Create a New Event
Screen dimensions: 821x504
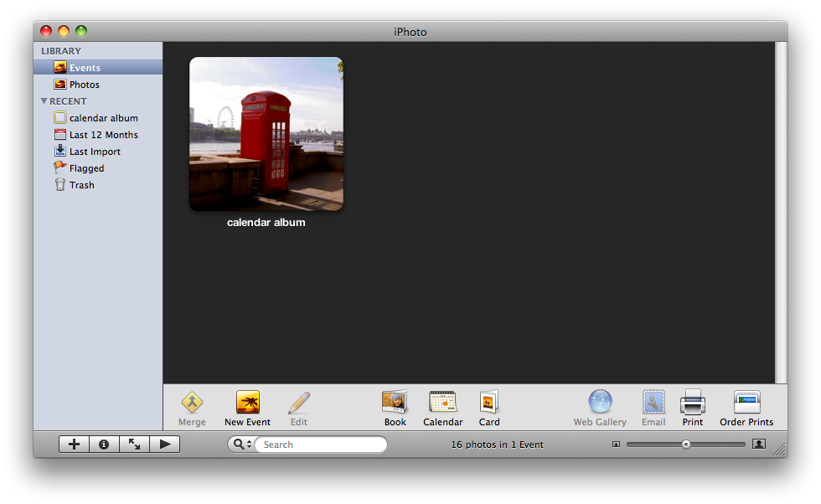[247, 403]
